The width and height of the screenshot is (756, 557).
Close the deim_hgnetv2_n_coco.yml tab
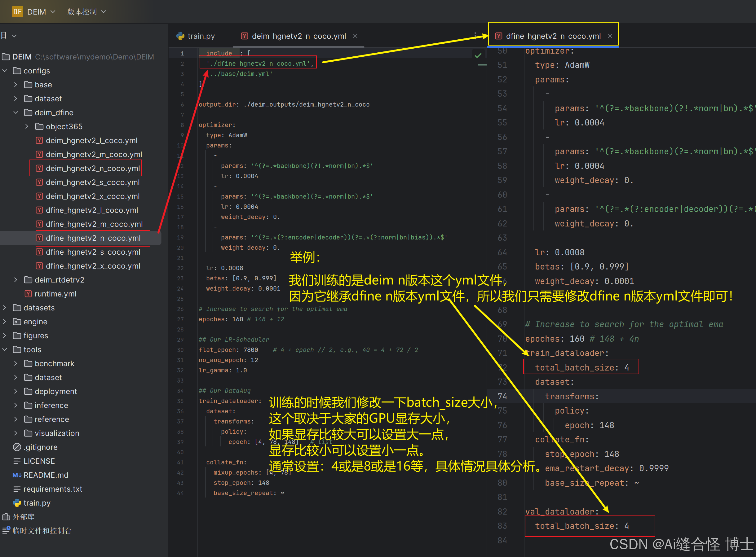[x=355, y=36]
